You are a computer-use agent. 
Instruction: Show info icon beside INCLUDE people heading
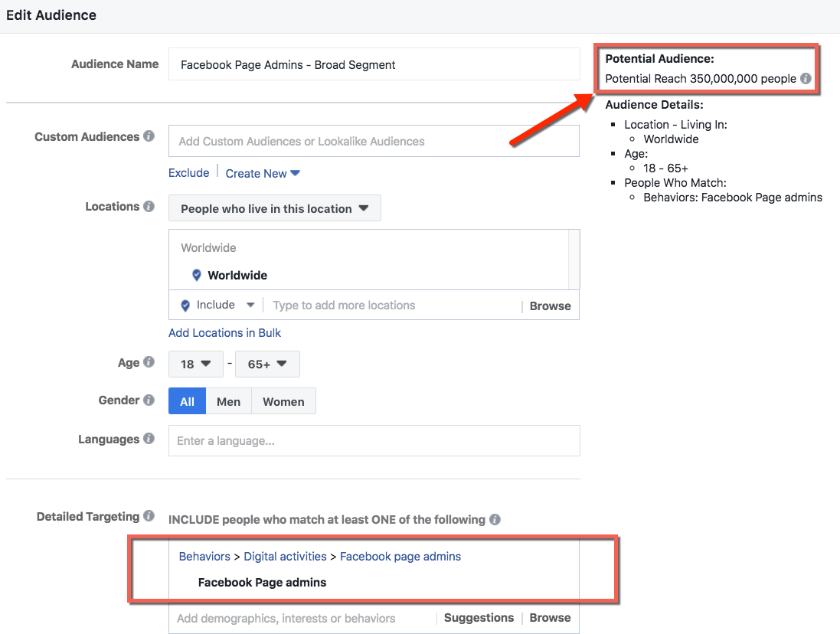pos(495,519)
